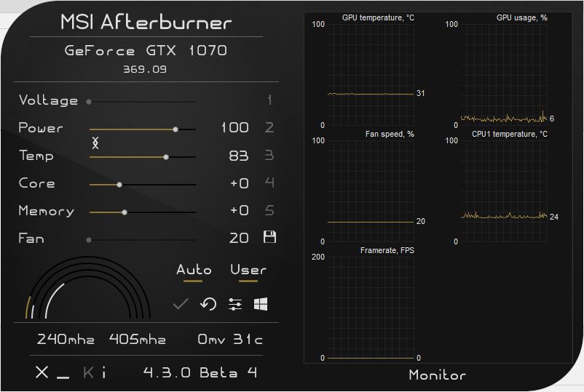
Task: Click the Monitor label
Action: click(x=437, y=375)
